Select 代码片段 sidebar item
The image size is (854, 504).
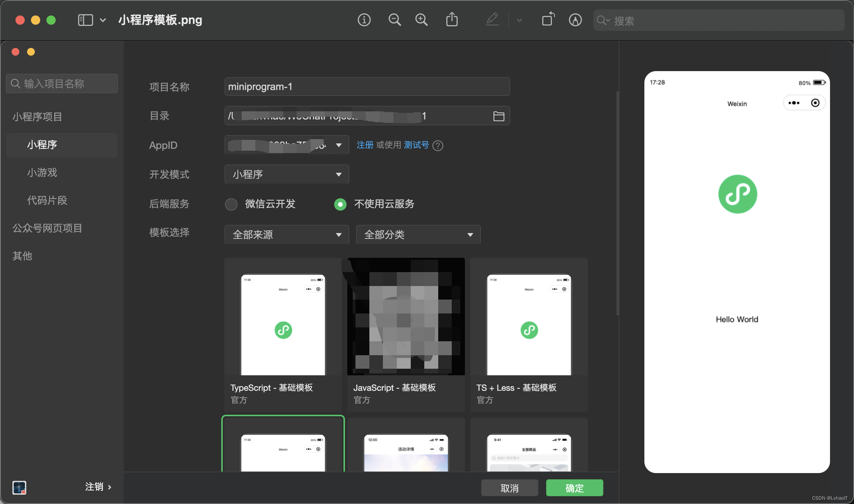[x=47, y=200]
